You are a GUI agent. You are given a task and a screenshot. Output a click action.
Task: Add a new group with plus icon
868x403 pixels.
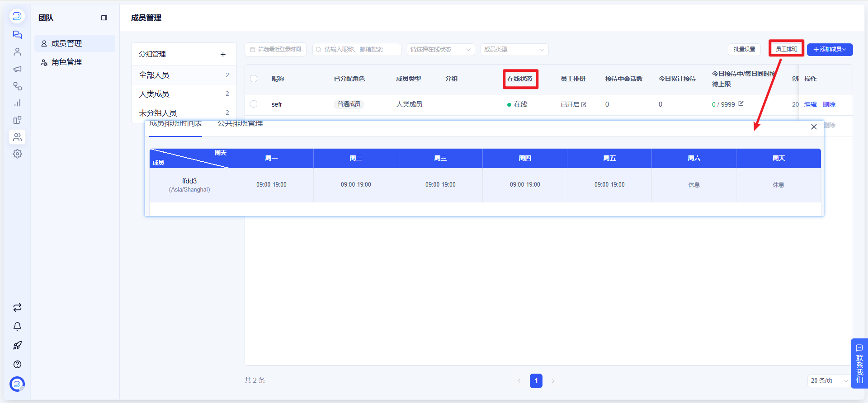223,54
